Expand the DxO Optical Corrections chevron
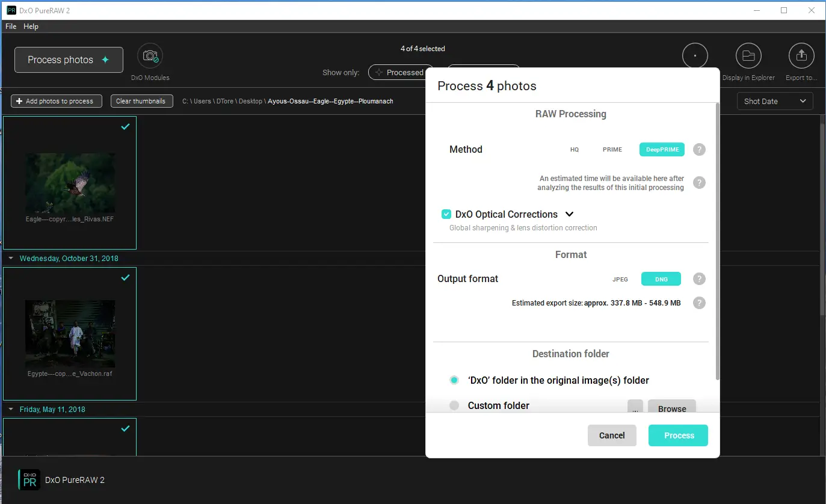 tap(570, 214)
